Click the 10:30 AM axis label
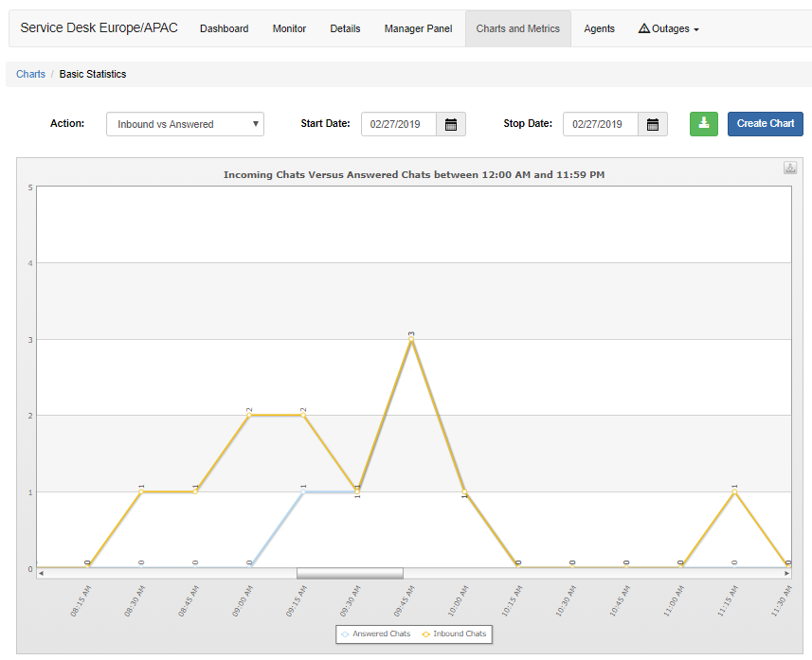812x660 pixels. pos(566,601)
